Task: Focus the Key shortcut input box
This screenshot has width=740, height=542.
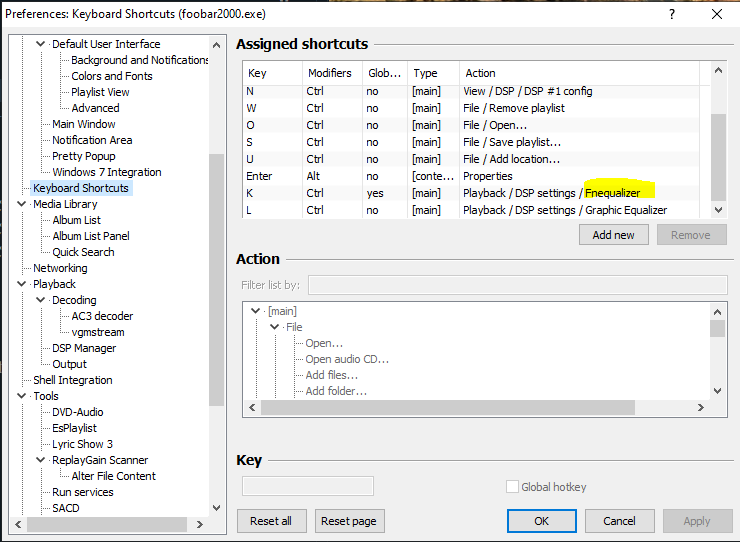Action: 308,486
